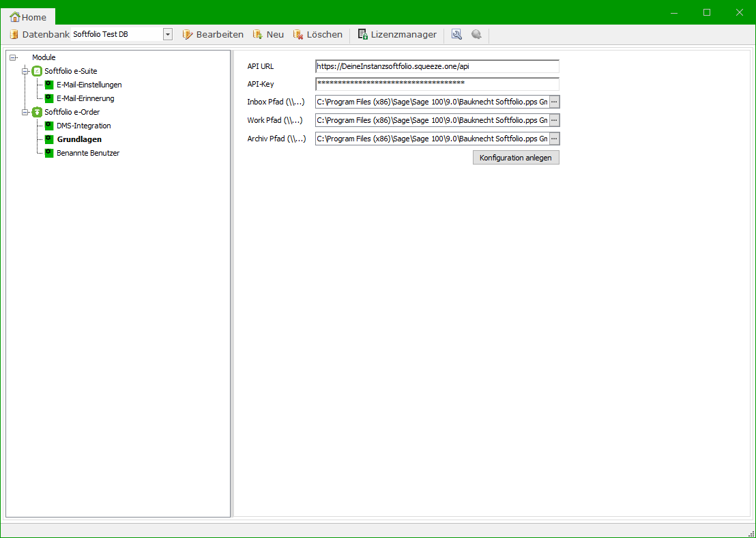Click the grey globe icon in toolbar
Viewport: 756px width, 538px height.
pos(476,34)
